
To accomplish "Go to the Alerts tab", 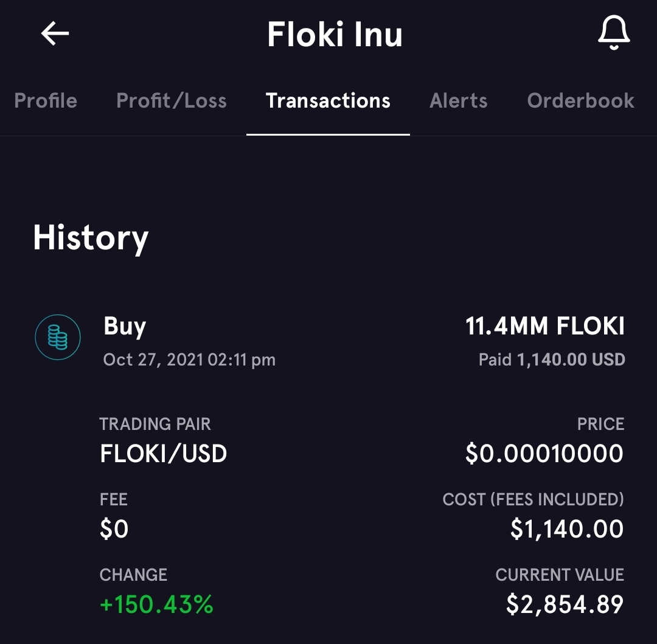I will pos(459,101).
